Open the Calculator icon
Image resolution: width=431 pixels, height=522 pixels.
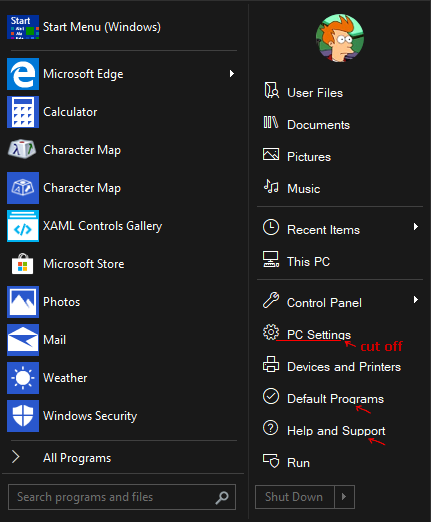pos(23,112)
